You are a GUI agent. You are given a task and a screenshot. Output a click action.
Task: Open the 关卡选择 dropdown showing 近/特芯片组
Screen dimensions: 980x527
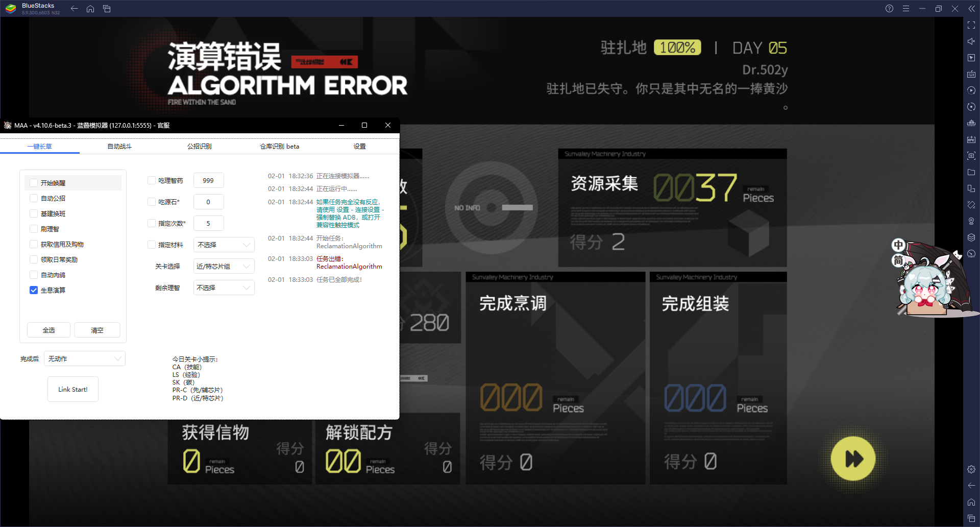point(224,266)
